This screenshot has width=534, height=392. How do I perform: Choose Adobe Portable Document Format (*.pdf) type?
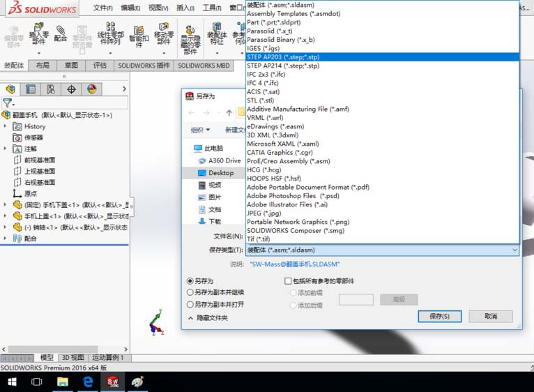(382, 187)
